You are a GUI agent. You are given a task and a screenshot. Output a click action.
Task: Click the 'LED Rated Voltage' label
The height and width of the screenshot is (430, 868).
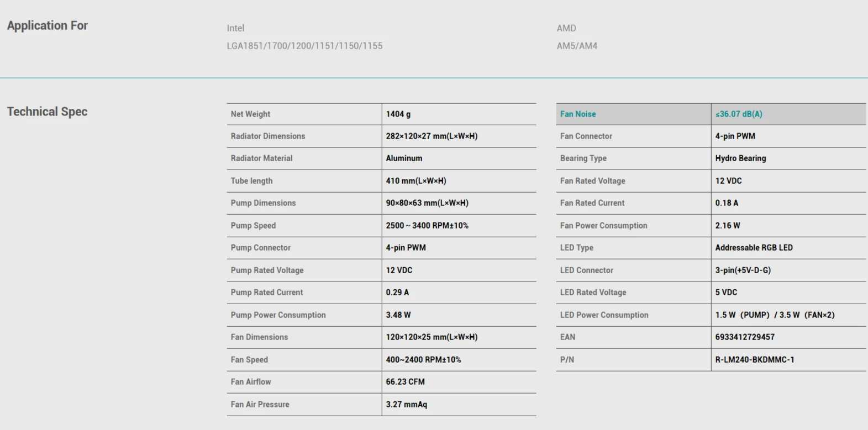tap(593, 293)
